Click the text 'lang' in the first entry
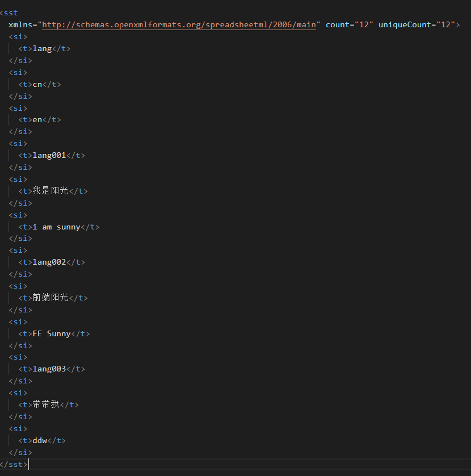 pos(42,49)
